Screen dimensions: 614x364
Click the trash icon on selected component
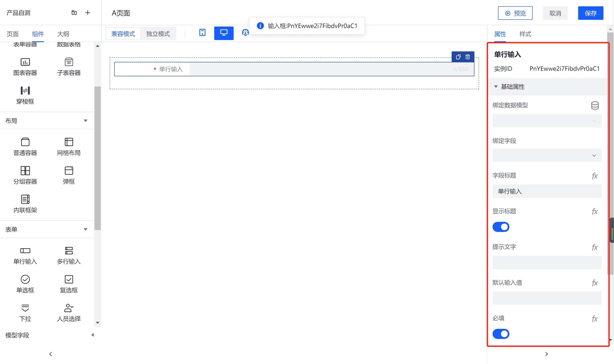tap(467, 57)
